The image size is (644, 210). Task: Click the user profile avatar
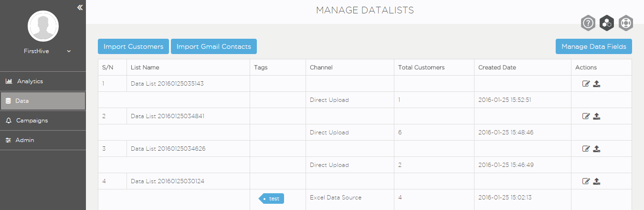click(43, 26)
